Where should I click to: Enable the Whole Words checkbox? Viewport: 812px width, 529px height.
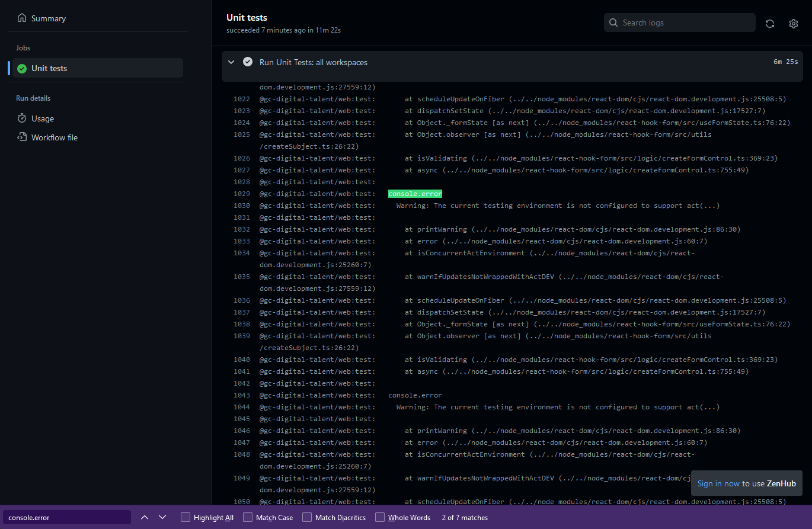(380, 517)
